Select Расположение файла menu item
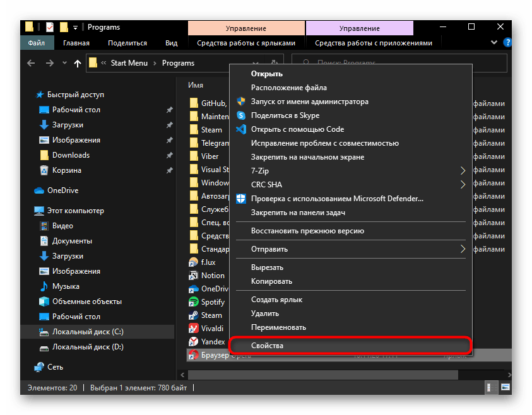 tap(351, 88)
